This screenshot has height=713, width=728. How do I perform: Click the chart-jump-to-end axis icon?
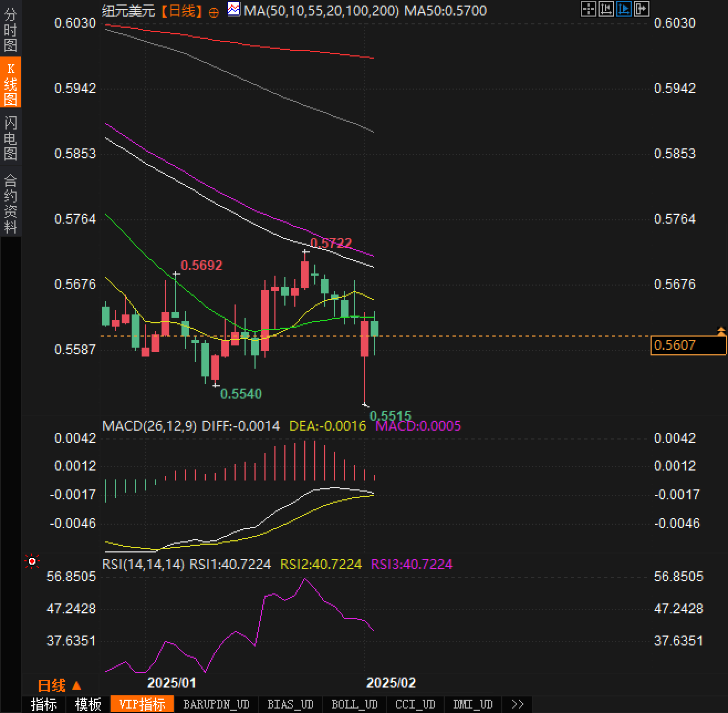click(606, 9)
